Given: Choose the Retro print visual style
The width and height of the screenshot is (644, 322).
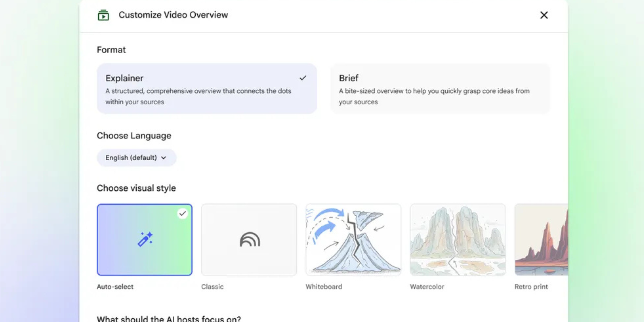Looking at the screenshot, I should pos(541,240).
